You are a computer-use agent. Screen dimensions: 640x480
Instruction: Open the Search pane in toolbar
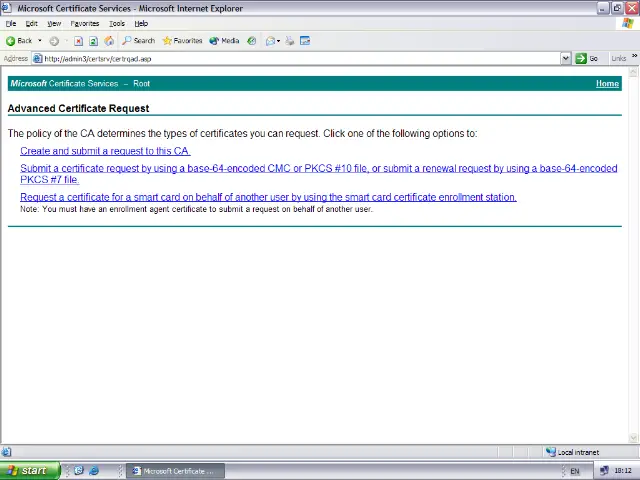(139, 41)
